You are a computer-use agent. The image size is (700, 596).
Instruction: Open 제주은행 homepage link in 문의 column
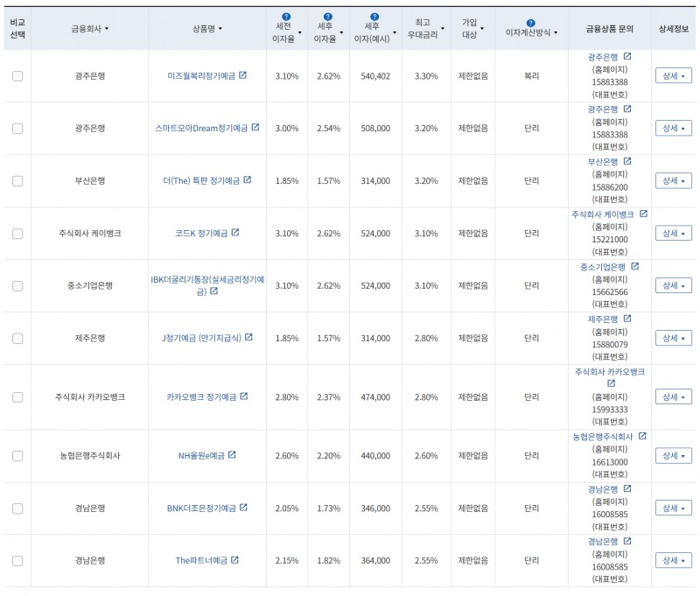point(602,319)
